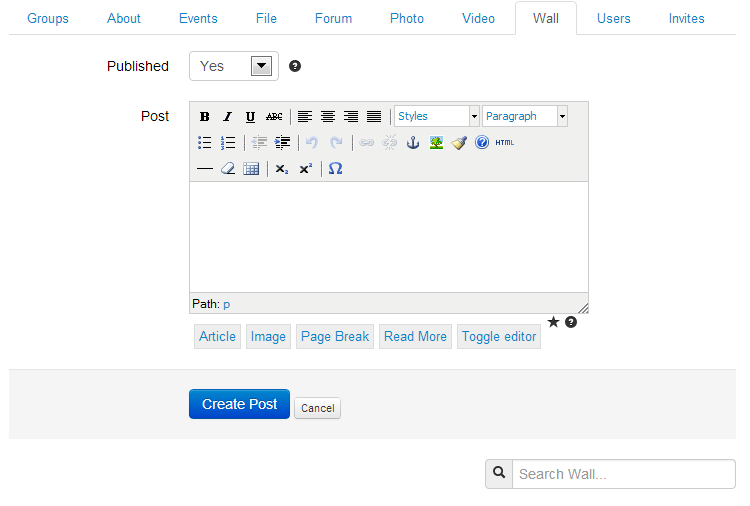The height and width of the screenshot is (506, 750).
Task: Switch to the Invites tab
Action: tap(686, 18)
